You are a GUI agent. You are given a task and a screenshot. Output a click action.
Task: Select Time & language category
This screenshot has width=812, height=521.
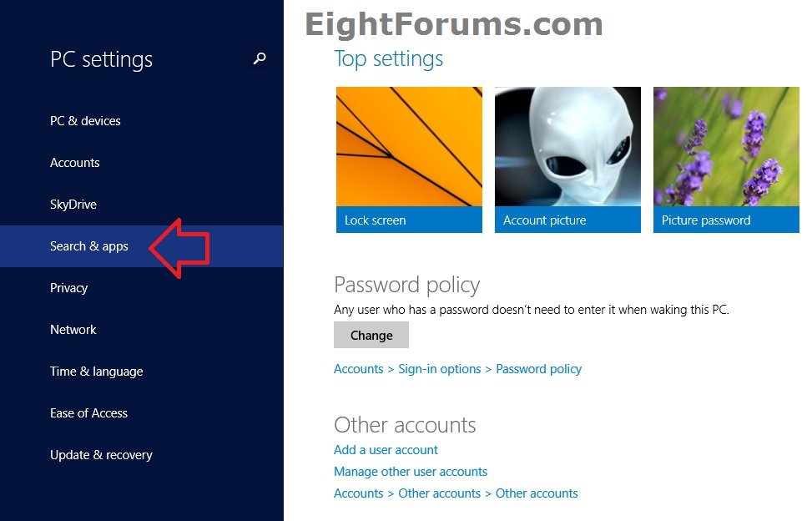pos(141,372)
